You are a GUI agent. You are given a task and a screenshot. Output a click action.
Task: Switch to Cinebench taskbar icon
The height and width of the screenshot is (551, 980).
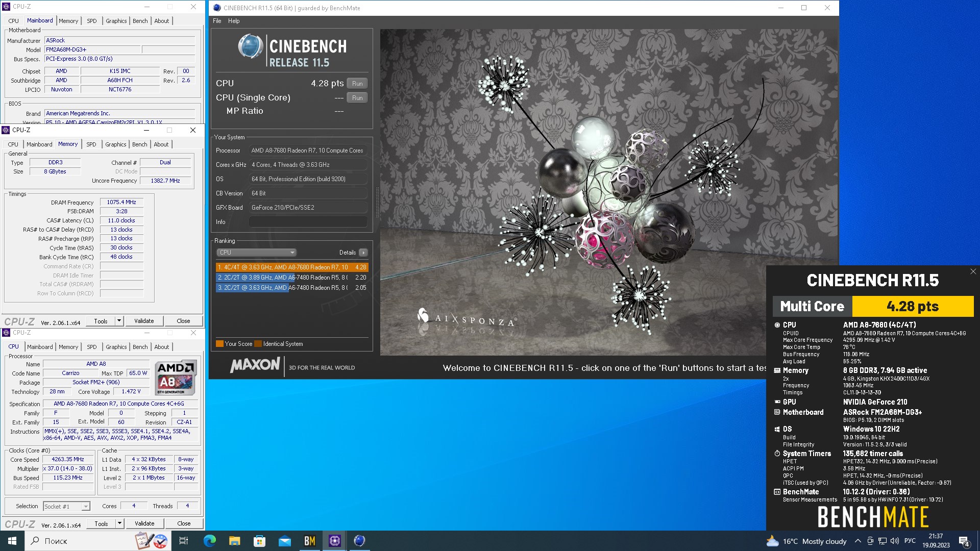[x=359, y=541]
